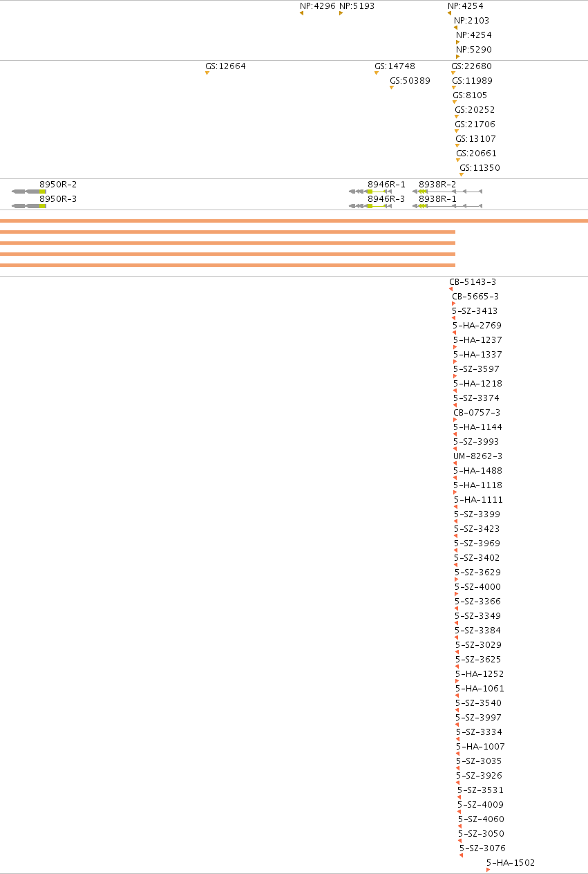588x874 pixels.
Task: Select the 5-HA-1111 feature label
Action: point(478,500)
